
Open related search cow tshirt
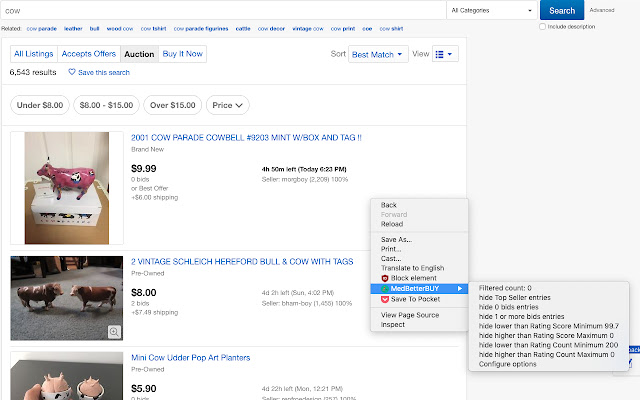tap(153, 29)
